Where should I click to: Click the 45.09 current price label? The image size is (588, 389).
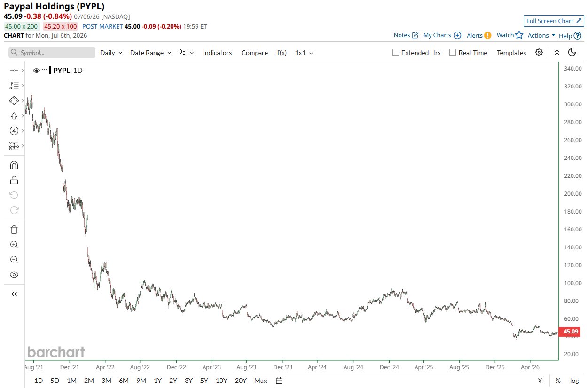coord(569,332)
